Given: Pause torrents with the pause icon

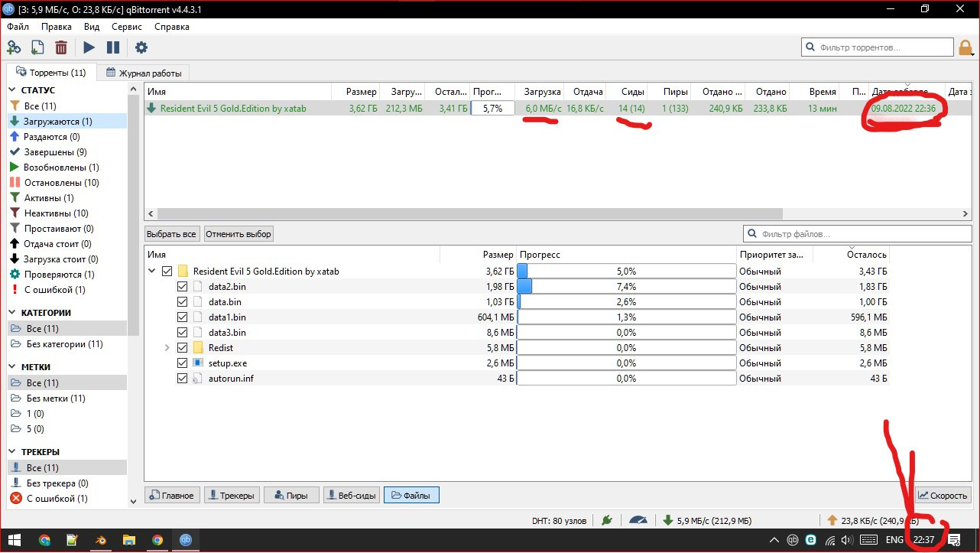Looking at the screenshot, I should 113,47.
